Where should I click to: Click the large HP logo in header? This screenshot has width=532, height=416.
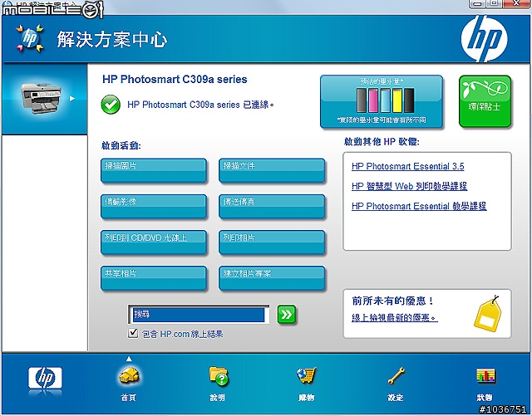tap(484, 38)
